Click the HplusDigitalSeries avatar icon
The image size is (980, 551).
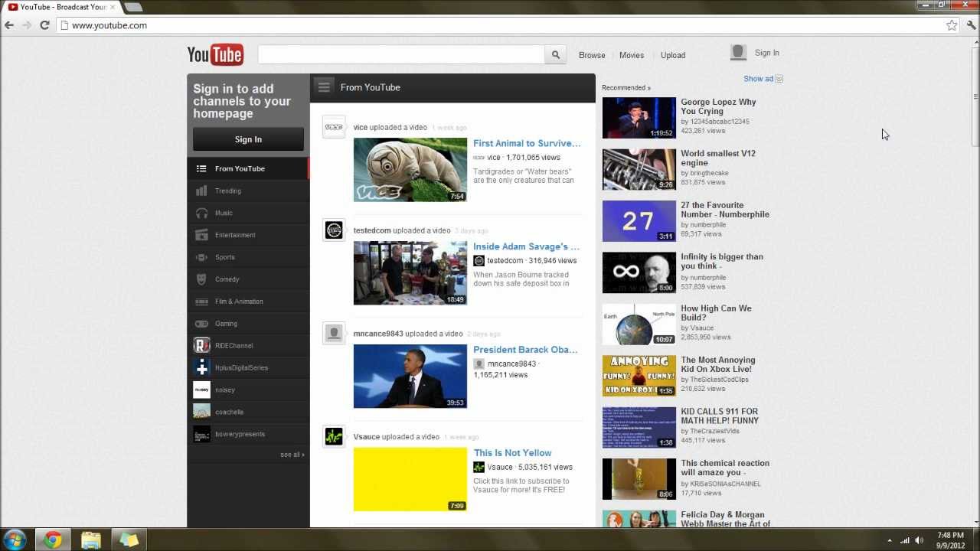[201, 368]
